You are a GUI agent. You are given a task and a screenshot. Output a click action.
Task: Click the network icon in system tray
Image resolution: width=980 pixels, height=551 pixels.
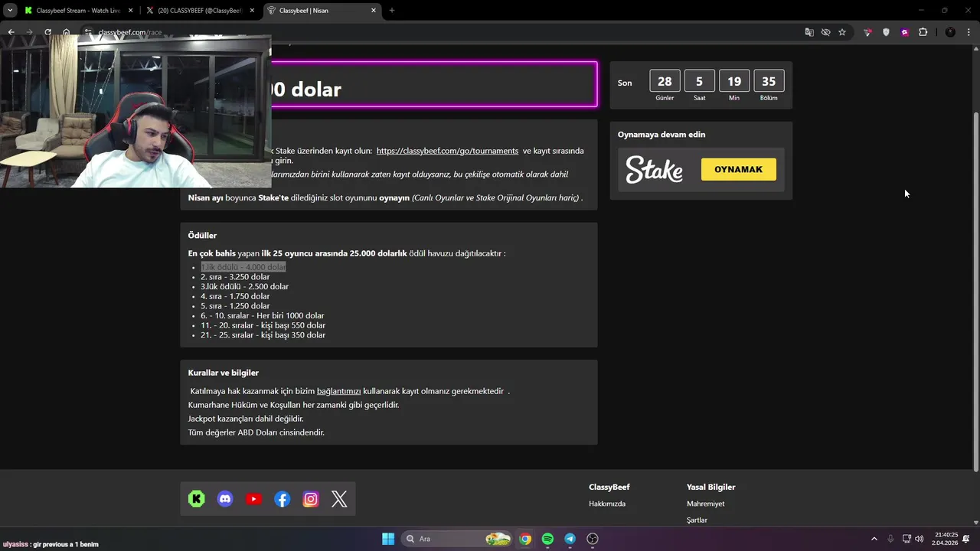coord(906,539)
